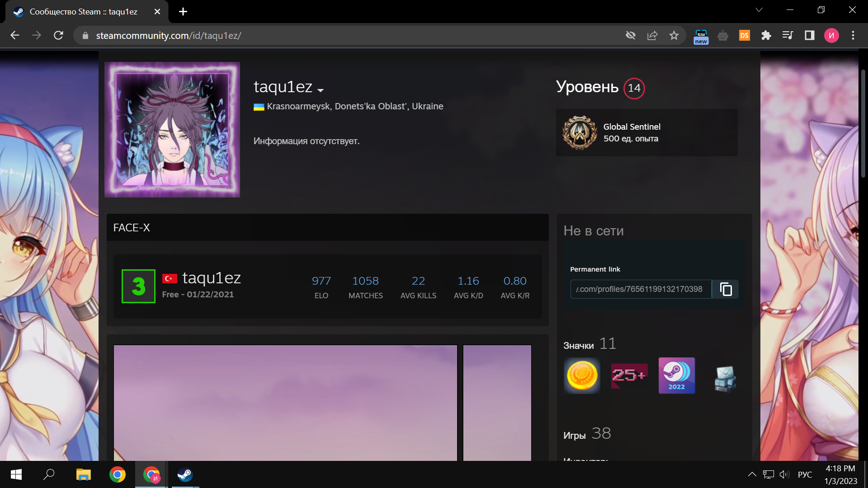This screenshot has width=868, height=488.
Task: Click the Global Sentinel badge icon
Action: 580,132
